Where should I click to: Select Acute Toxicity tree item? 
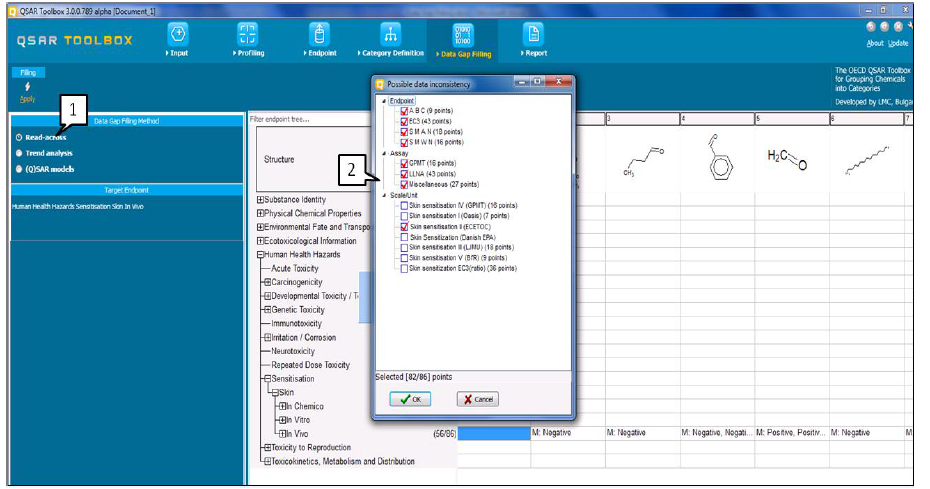point(295,268)
